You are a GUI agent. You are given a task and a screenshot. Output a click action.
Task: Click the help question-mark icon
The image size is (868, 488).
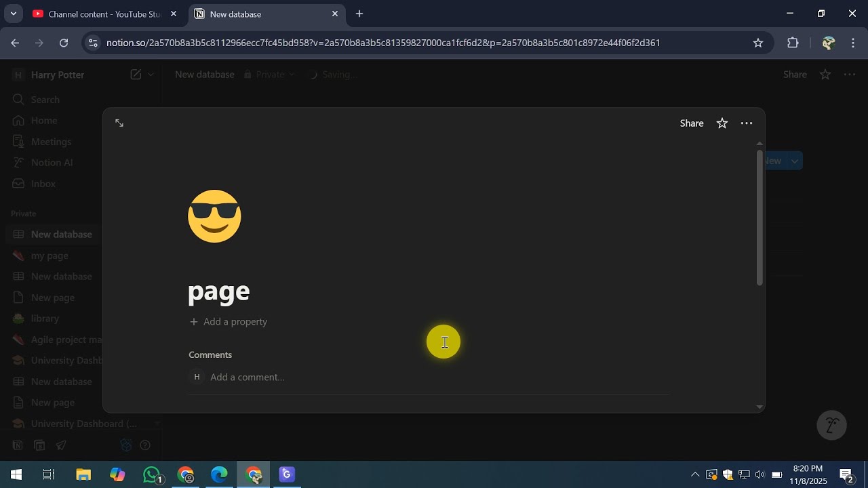(145, 445)
